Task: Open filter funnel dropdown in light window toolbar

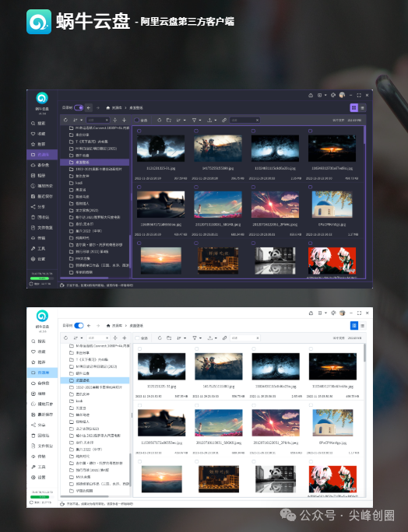Action: 197,338
